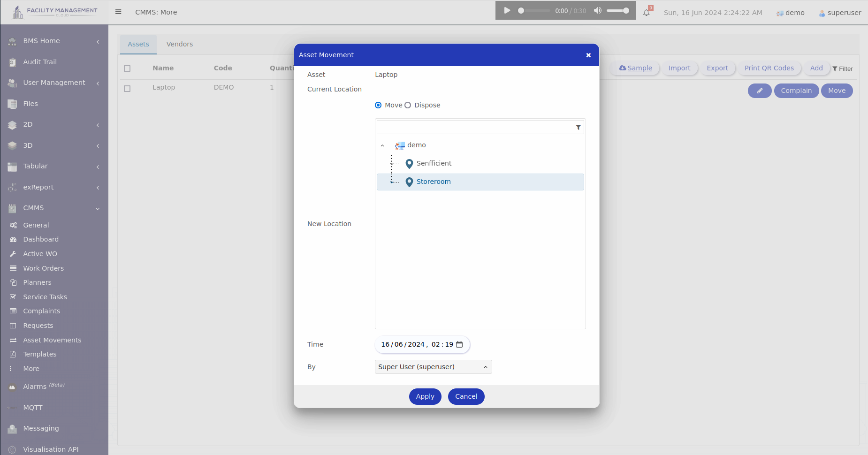
Task: Open the superuser account menu
Action: [x=840, y=13]
